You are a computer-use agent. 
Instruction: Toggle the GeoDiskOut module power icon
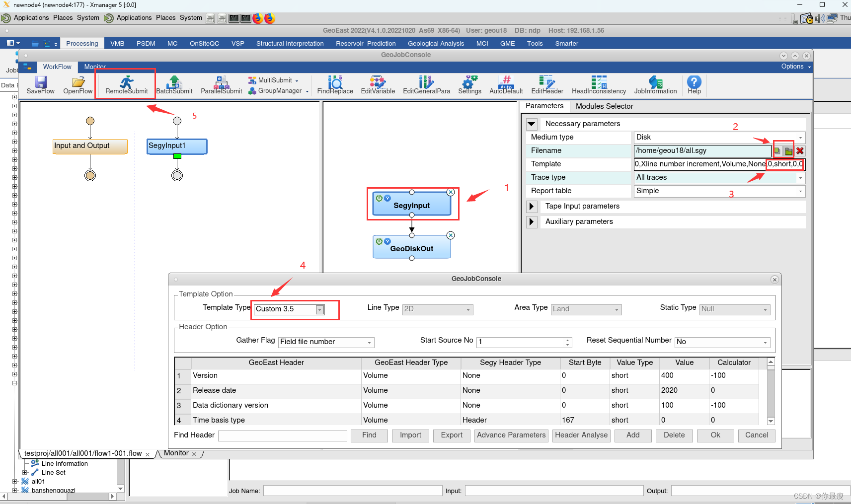click(379, 241)
